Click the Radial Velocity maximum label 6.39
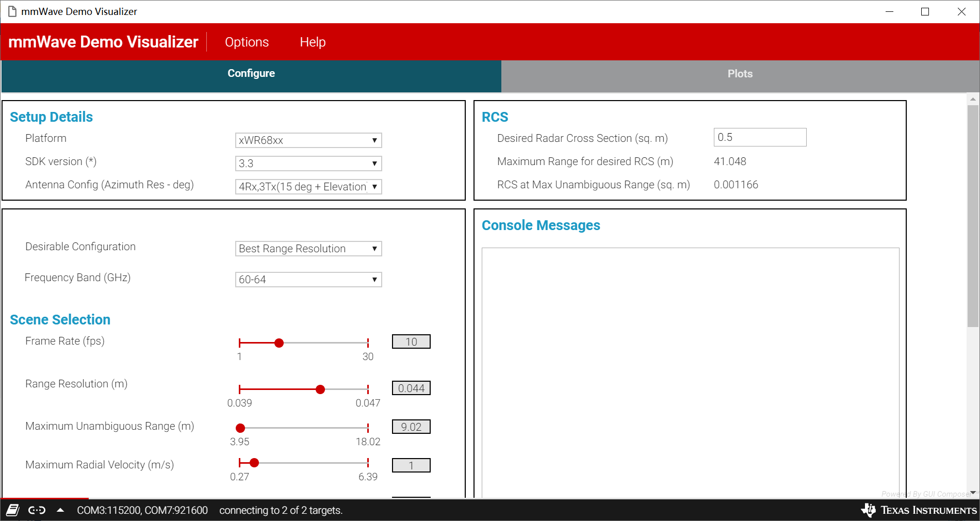 368,477
